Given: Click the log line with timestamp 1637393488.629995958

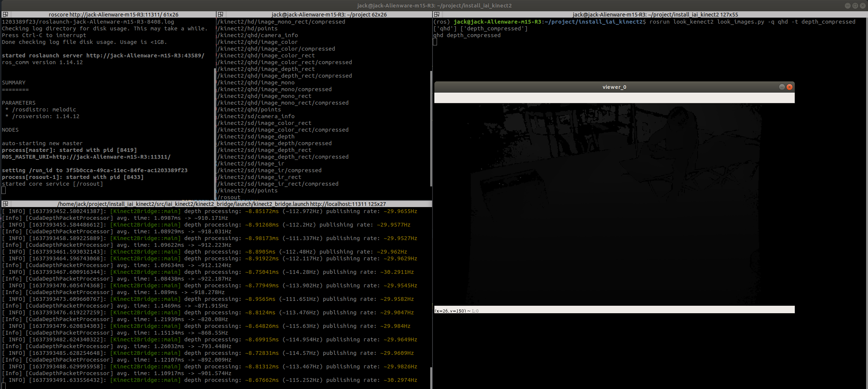Looking at the screenshot, I should [209, 366].
